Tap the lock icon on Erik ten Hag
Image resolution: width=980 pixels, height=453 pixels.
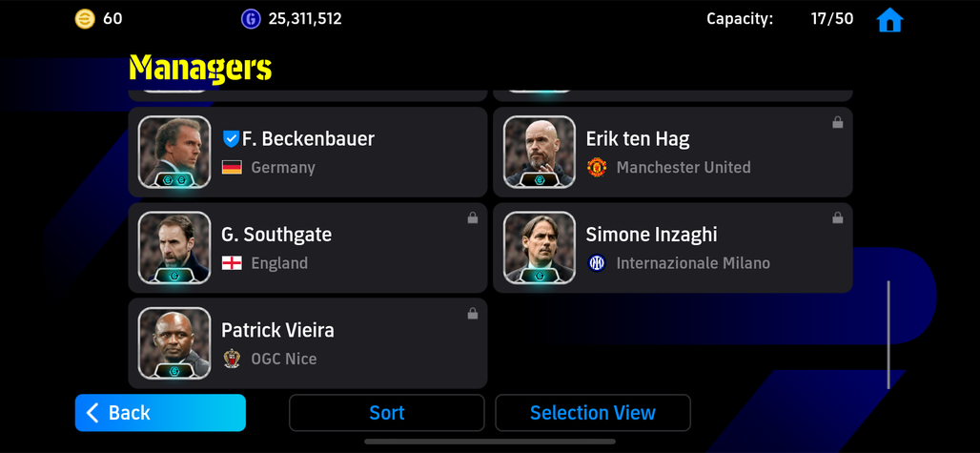[x=838, y=122]
